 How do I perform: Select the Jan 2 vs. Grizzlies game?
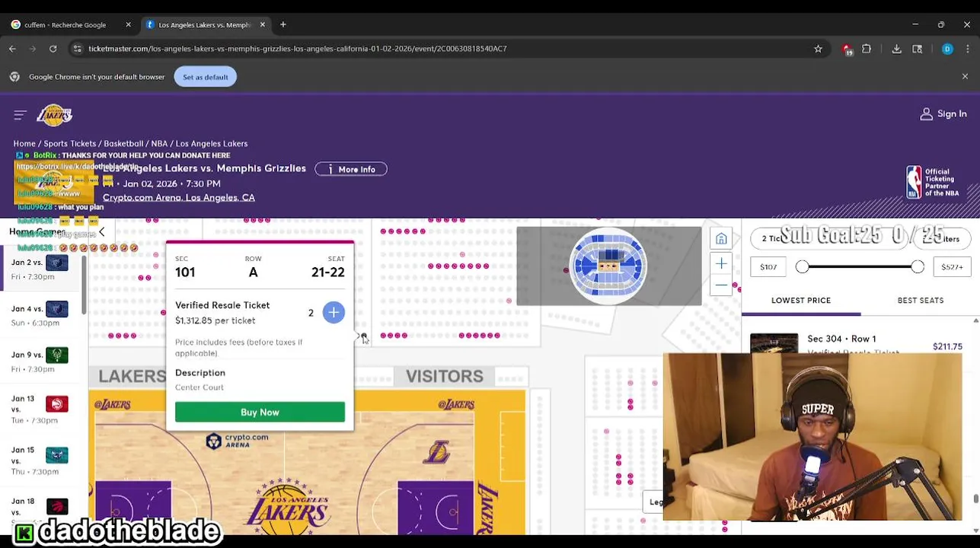tap(40, 269)
